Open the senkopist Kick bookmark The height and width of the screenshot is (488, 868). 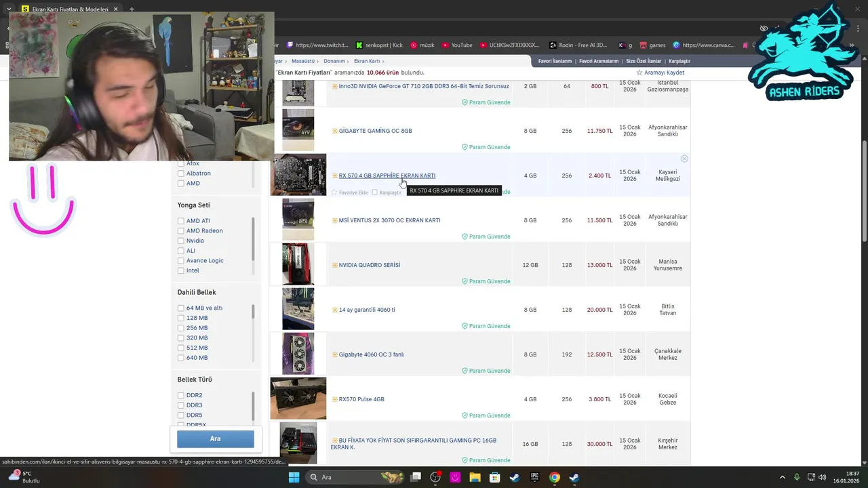click(x=379, y=45)
